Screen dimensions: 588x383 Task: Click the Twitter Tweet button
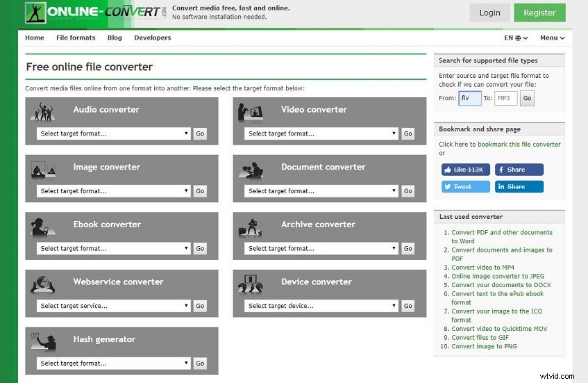tap(465, 186)
